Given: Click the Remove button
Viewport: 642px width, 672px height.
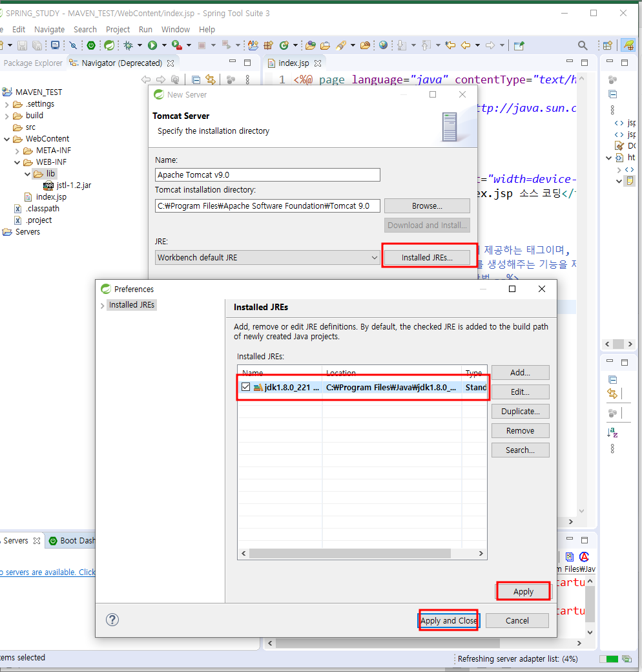Looking at the screenshot, I should 521,430.
